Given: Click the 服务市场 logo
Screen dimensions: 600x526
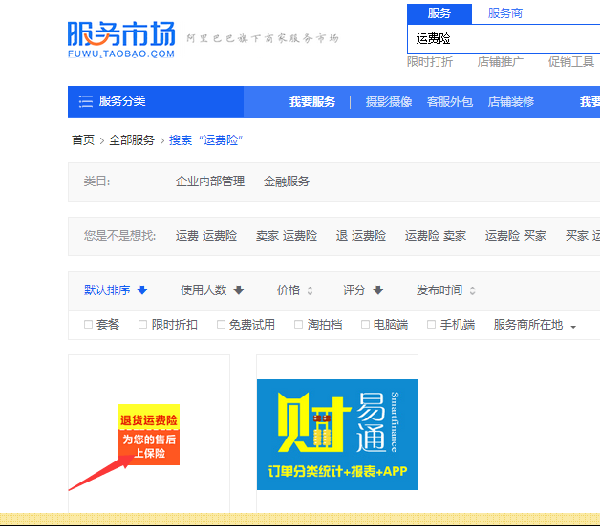Looking at the screenshot, I should point(120,38).
